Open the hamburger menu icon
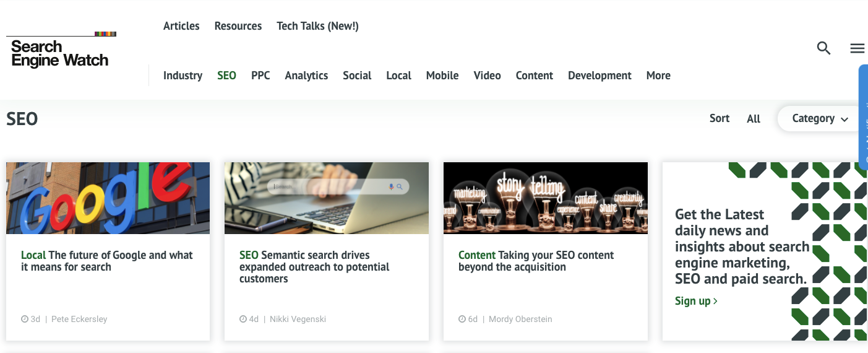Viewport: 868px width, 353px height. pos(857,48)
